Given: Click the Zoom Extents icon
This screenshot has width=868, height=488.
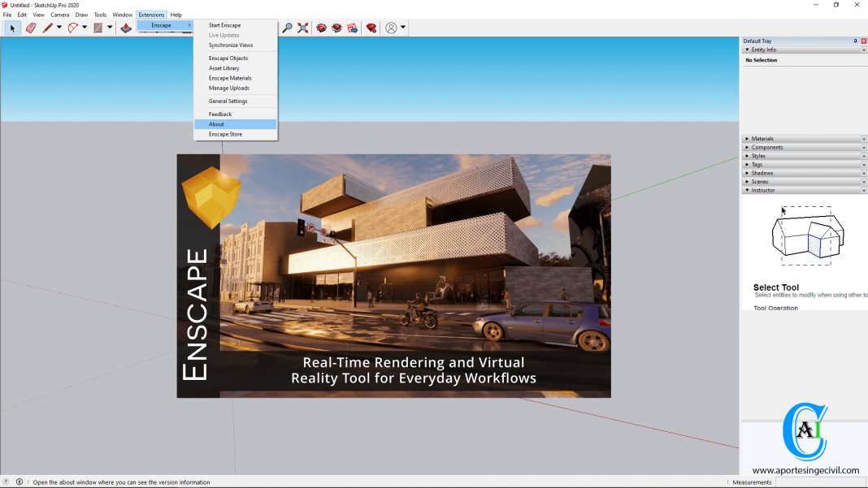Looking at the screenshot, I should click(302, 28).
